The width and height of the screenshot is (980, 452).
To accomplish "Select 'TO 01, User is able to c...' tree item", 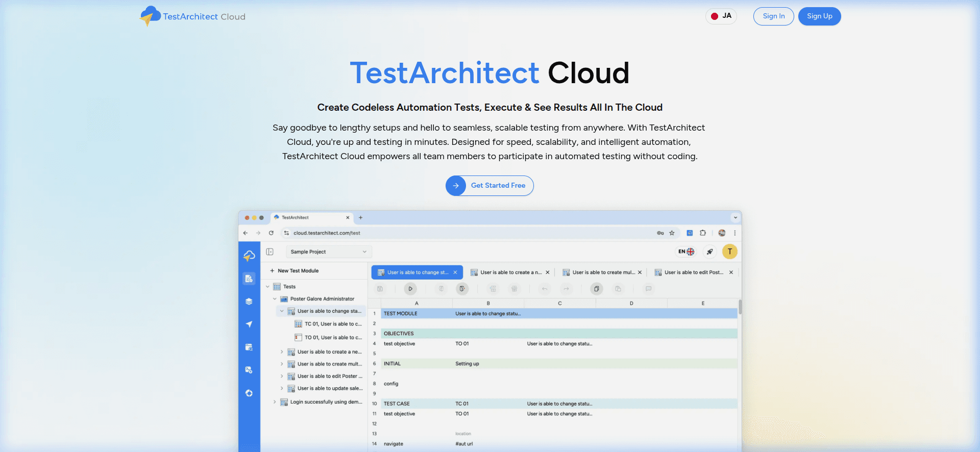I will (328, 337).
